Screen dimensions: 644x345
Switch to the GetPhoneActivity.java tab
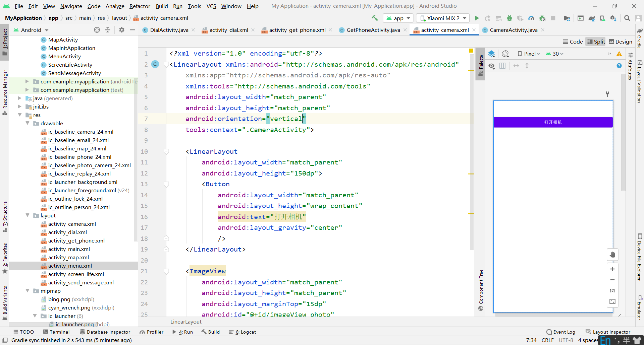(x=372, y=30)
